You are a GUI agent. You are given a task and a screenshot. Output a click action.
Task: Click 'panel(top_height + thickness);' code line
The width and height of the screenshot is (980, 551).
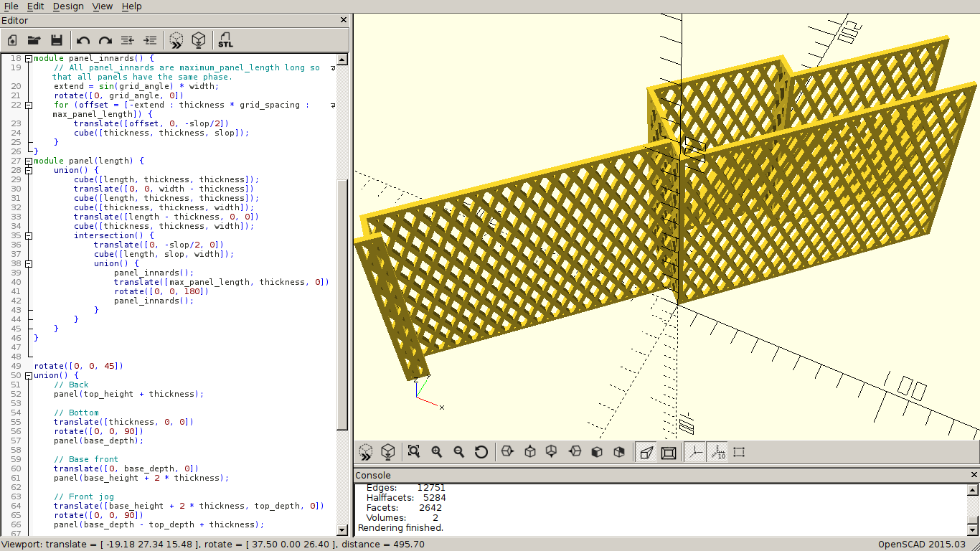pyautogui.click(x=129, y=394)
